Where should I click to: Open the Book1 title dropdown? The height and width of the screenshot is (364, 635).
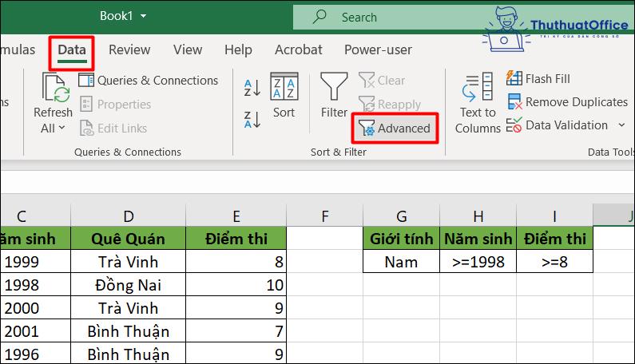144,16
